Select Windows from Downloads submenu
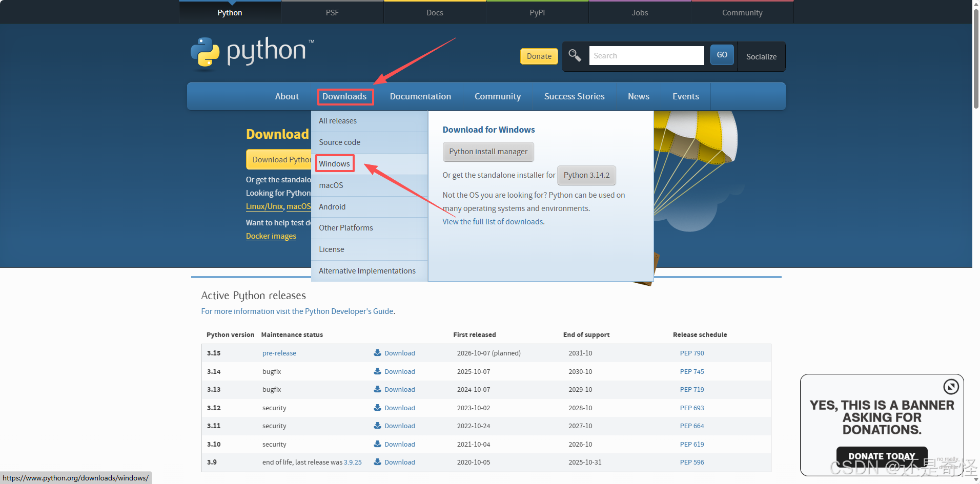Screen dimensions: 980x484 tap(370, 164)
